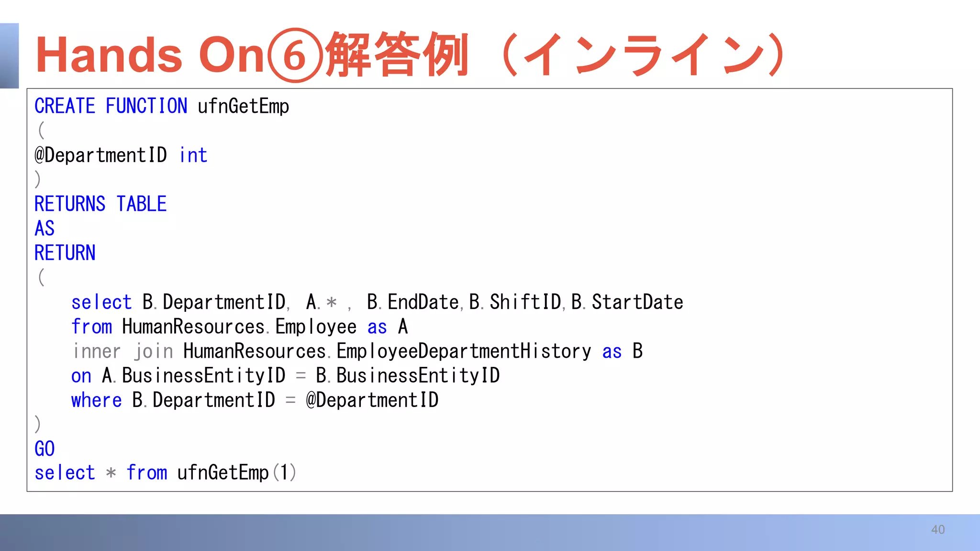Click the slide title 'Hands On⑥解答例（インライン）'
Screen dimensions: 980x551
point(411,55)
